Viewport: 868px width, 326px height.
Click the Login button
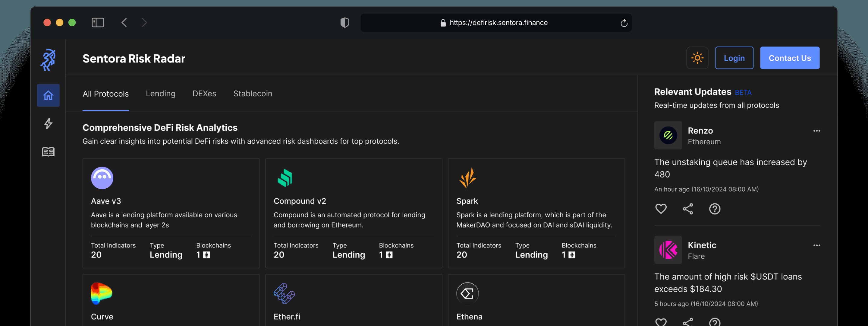pyautogui.click(x=734, y=58)
